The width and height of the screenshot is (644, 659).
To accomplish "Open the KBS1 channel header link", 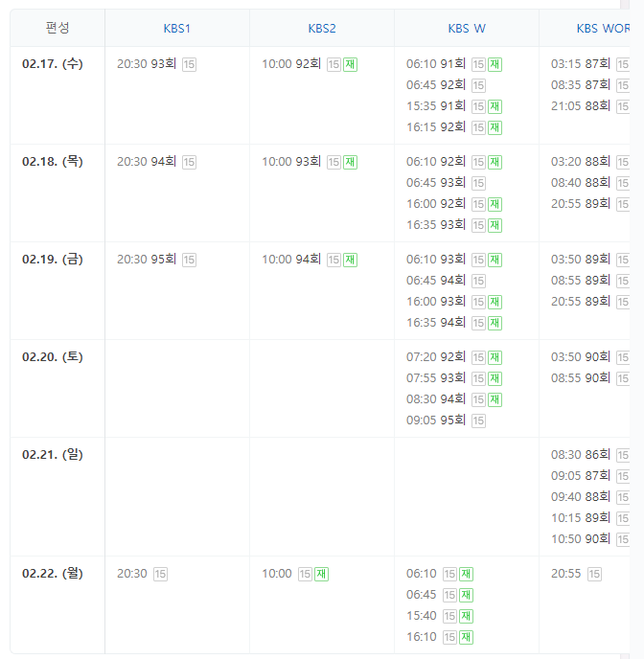I will click(x=177, y=29).
